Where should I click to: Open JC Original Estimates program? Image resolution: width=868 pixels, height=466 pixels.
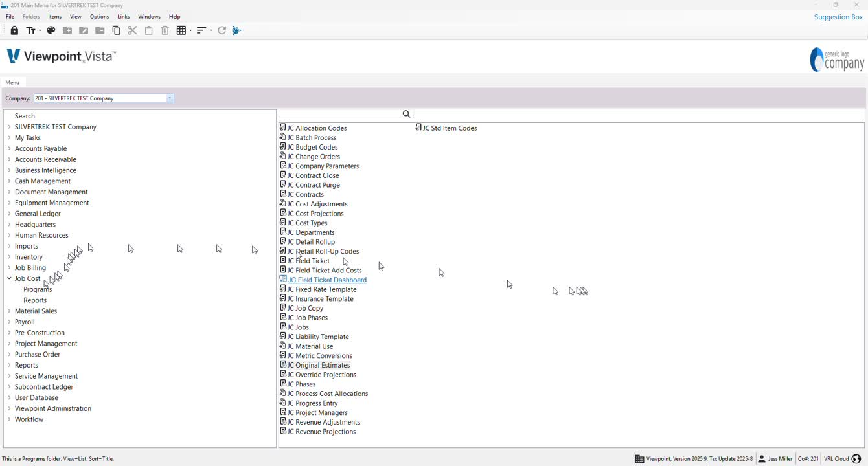coord(319,365)
